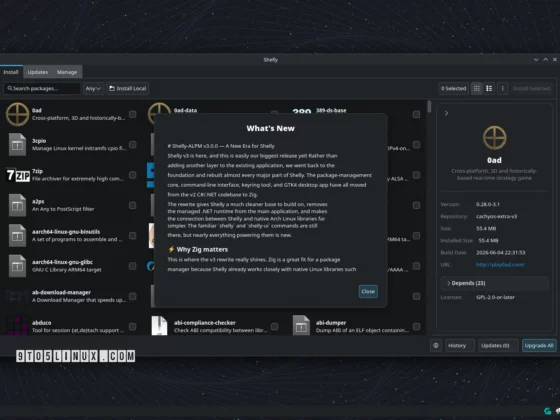Tick the abduco package checkbox
The width and height of the screenshot is (560, 420).
tap(132, 327)
